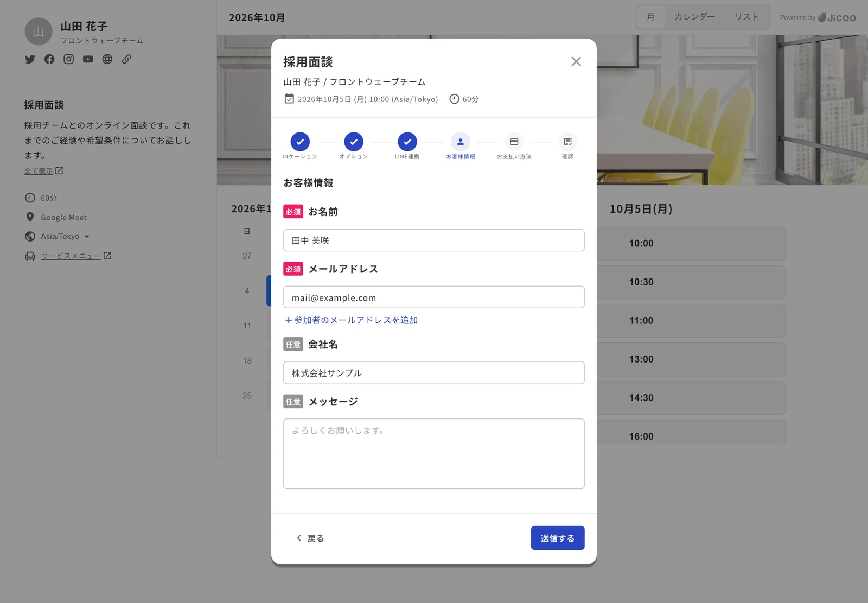Click the Google Meet location pin icon

[x=30, y=217]
